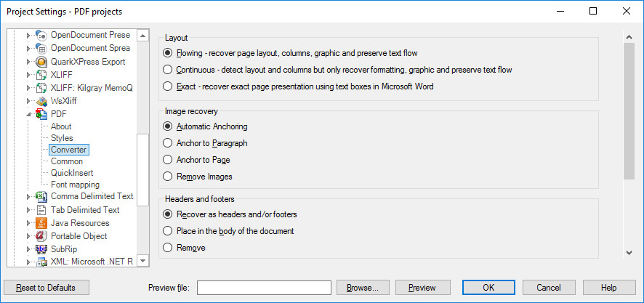Click the XLIFF: Kilgray MemoQ icon

[41, 88]
